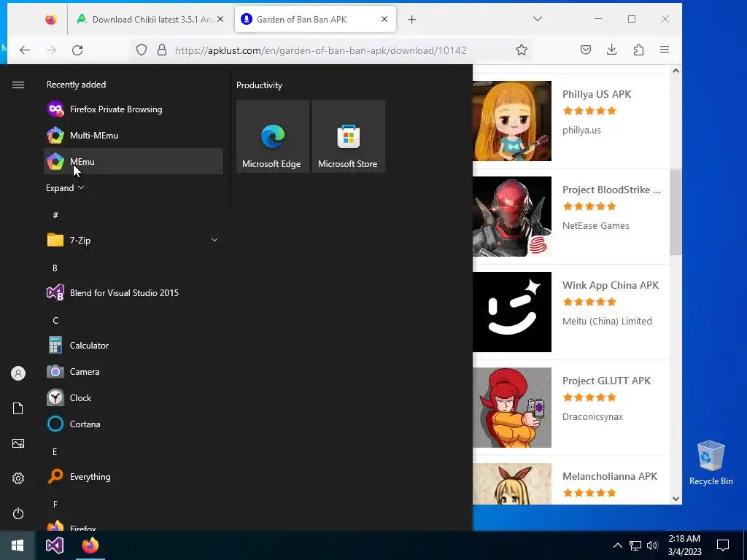Click the Wink App thumbnail image

pos(512,312)
